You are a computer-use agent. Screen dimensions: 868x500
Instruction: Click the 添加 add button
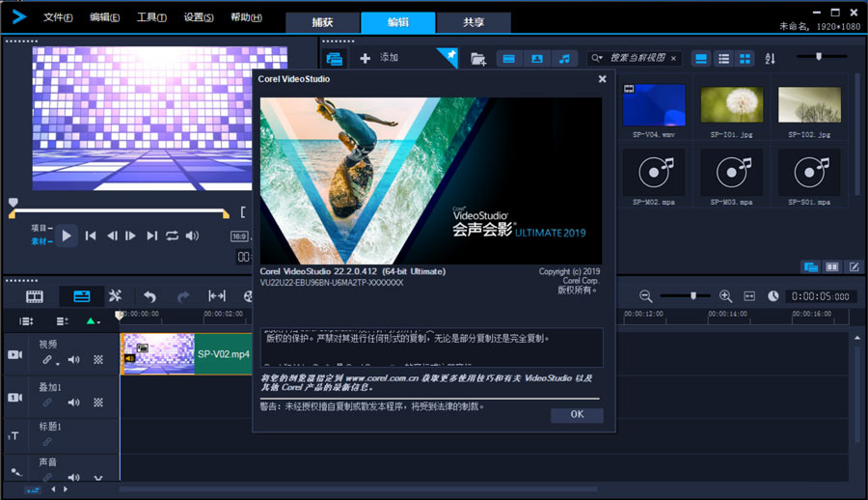point(379,58)
